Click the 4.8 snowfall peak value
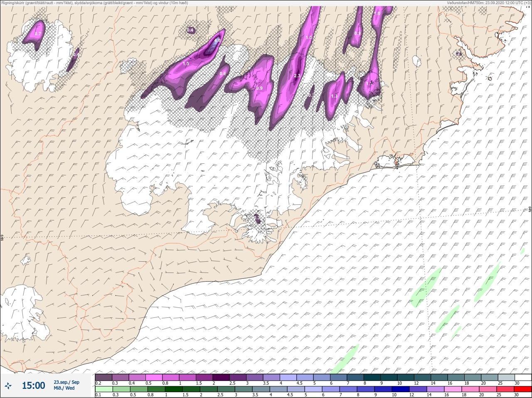This screenshot has width=532, height=398. coord(217,40)
